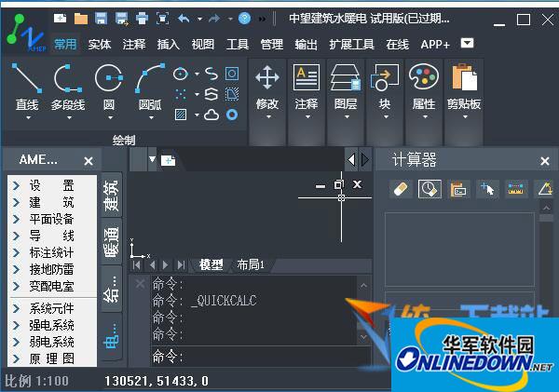Click the 比例 1:100 scale in status bar

(36, 381)
